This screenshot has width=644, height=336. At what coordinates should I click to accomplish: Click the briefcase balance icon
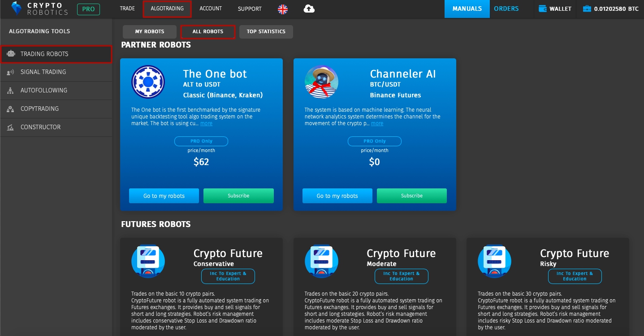pos(587,9)
